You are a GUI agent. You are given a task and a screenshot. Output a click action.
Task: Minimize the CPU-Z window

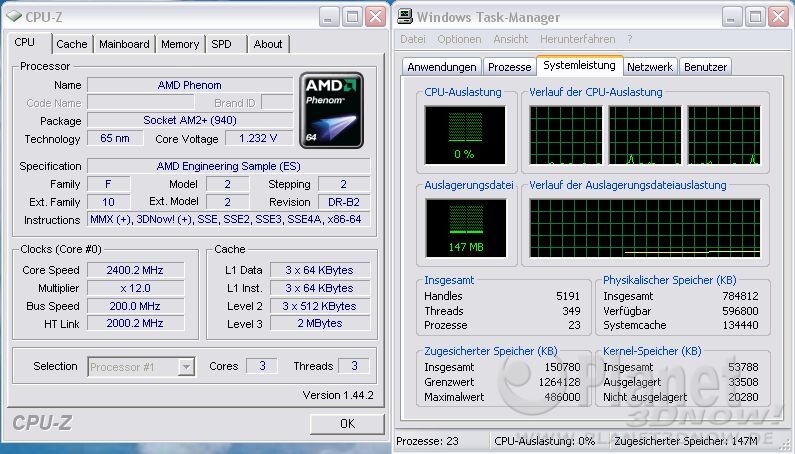click(x=329, y=17)
